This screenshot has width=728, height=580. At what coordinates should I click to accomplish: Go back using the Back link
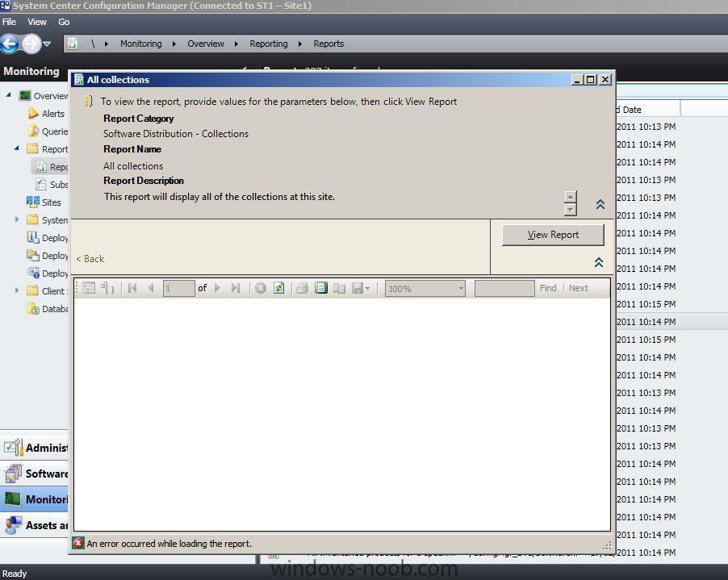coord(90,259)
